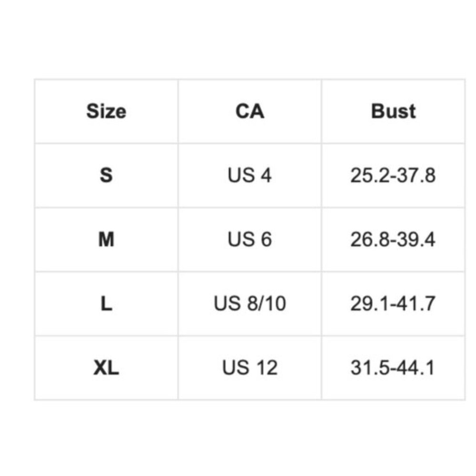Click the Bust column header
This screenshot has width=476, height=476.
[393, 111]
